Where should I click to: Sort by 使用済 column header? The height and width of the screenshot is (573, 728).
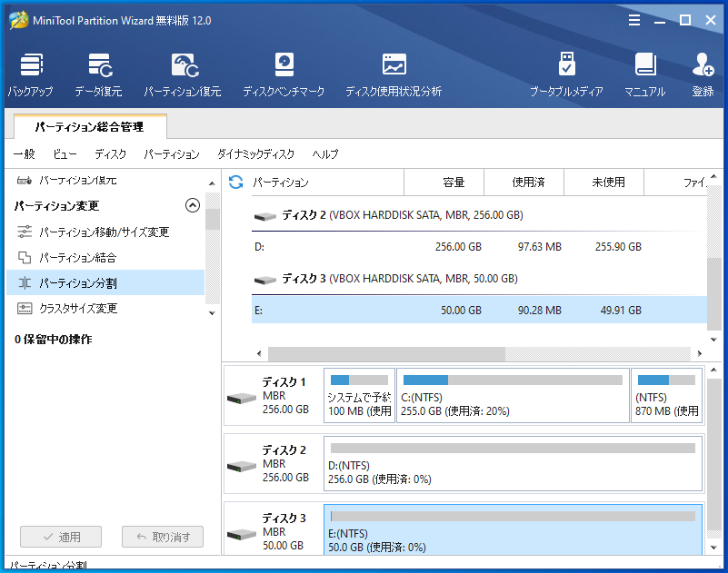pos(524,183)
